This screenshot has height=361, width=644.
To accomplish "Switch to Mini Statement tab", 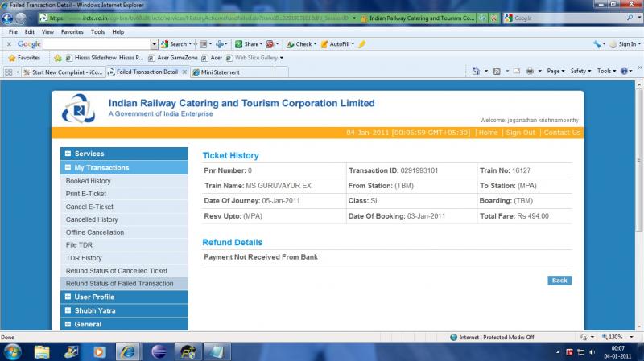I will click(233, 72).
